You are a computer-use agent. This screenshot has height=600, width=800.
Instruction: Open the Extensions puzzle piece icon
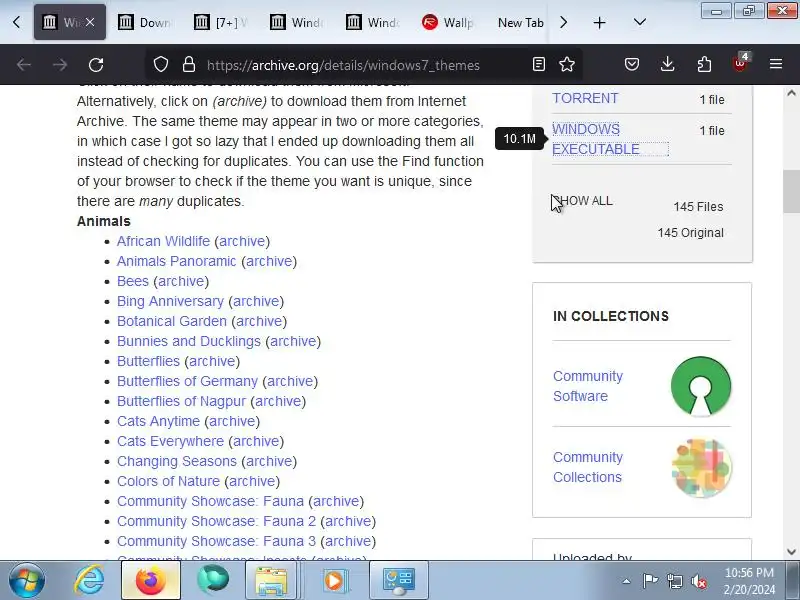click(704, 64)
